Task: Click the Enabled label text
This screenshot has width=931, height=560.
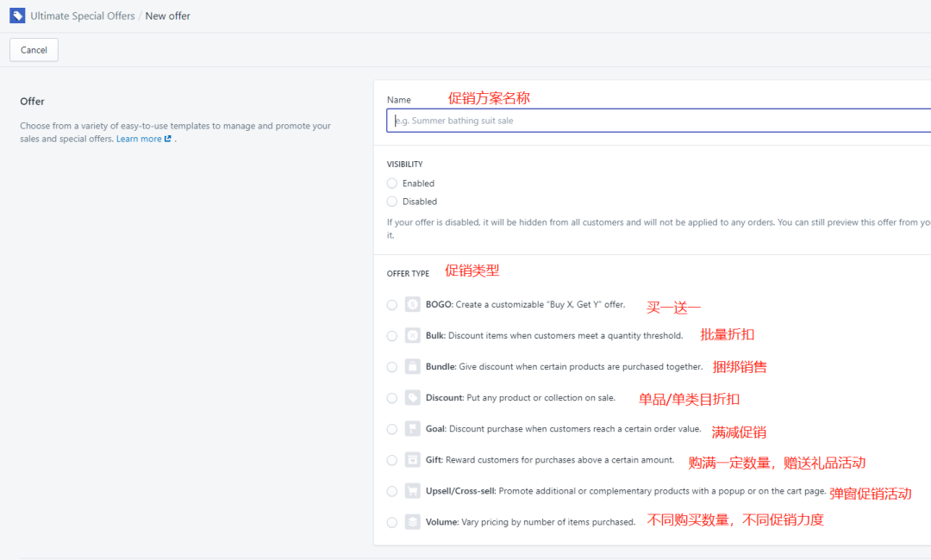Action: (419, 184)
